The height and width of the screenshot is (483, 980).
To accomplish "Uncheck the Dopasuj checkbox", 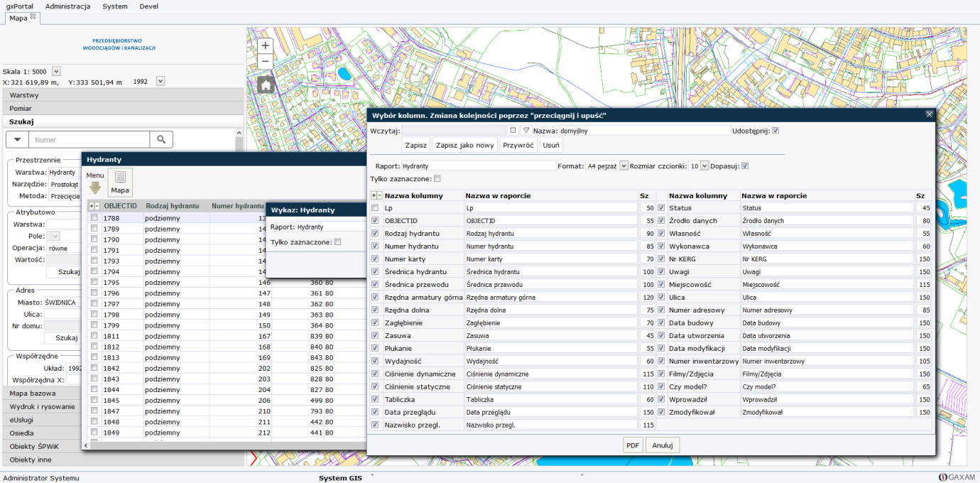I will (745, 165).
